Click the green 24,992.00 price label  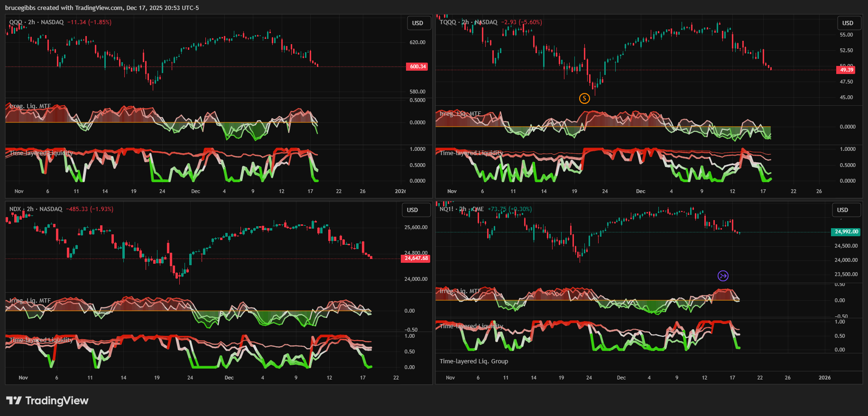point(846,231)
